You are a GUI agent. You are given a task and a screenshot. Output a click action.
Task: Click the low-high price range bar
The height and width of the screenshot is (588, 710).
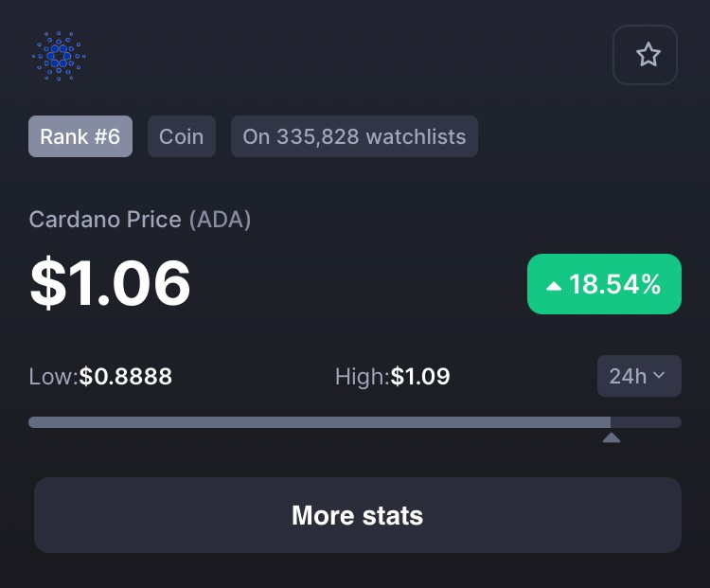(355, 422)
